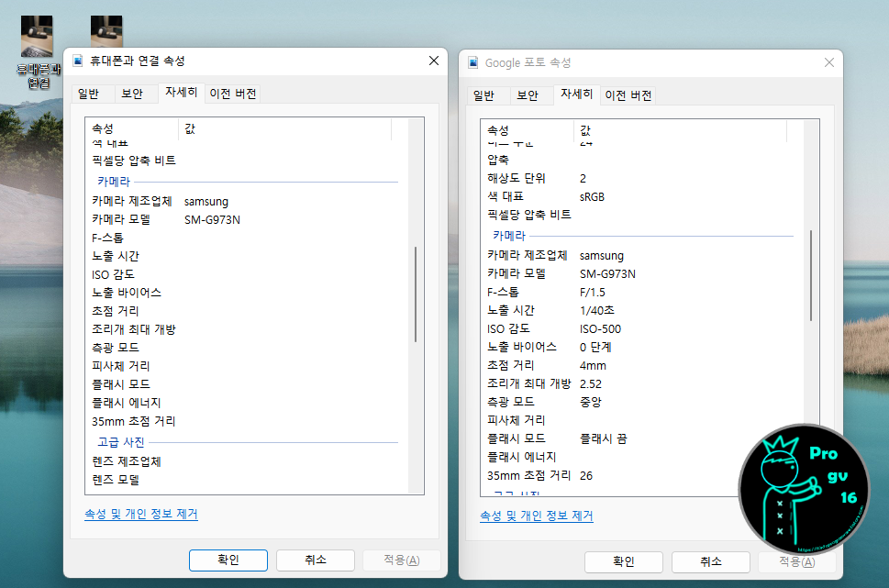Screen dimensions: 889x588
Task: Click scrollbar thumb in Google 포토 속성 list
Action: pos(811,275)
